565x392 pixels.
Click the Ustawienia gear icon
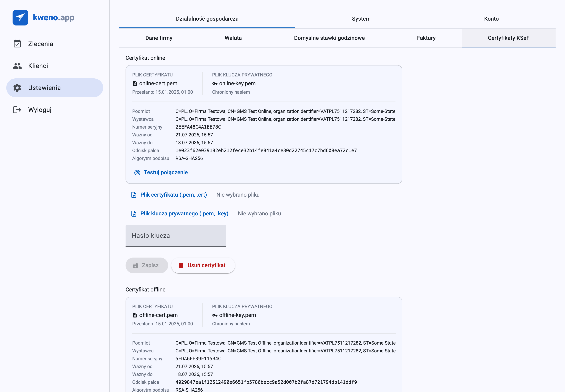(x=17, y=88)
